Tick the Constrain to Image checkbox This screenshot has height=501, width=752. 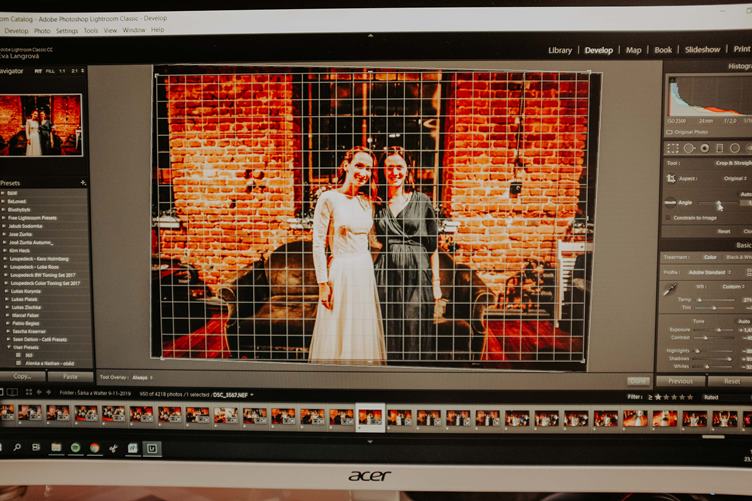[668, 218]
